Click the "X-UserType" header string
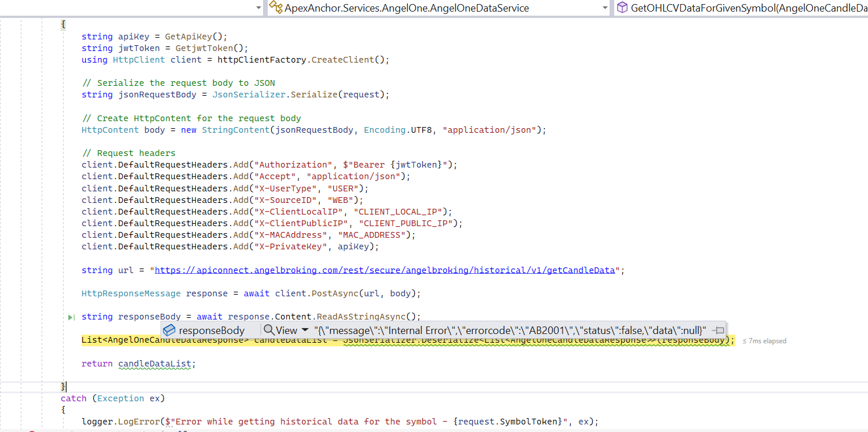The width and height of the screenshot is (868, 432). (x=285, y=188)
